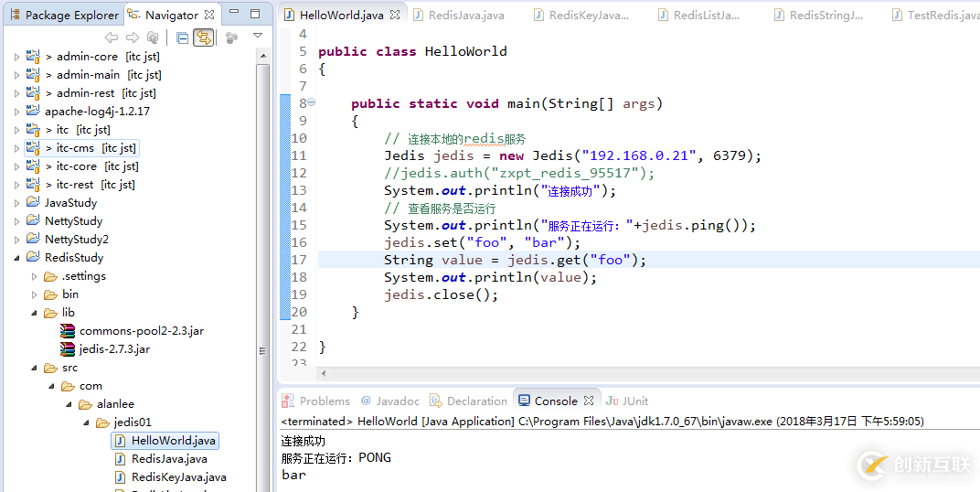Minimize the Navigator view panel
This screenshot has height=492, width=980.
[233, 12]
